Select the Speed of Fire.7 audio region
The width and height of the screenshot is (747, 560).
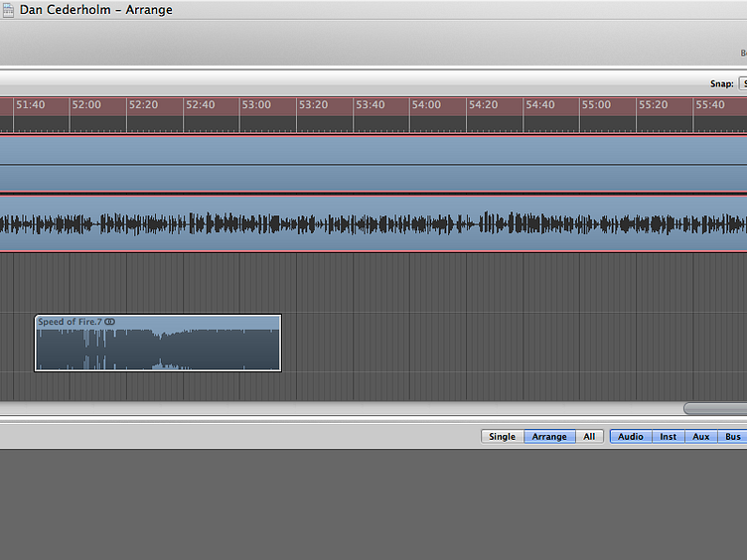158,348
